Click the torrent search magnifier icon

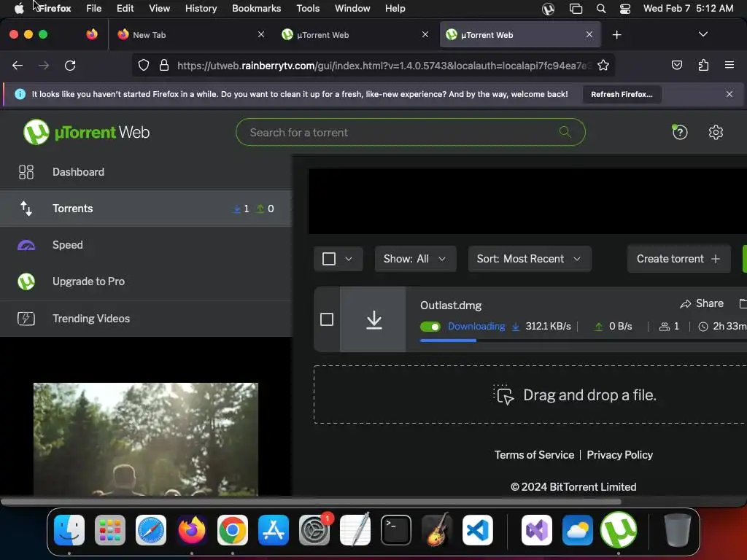tap(565, 132)
